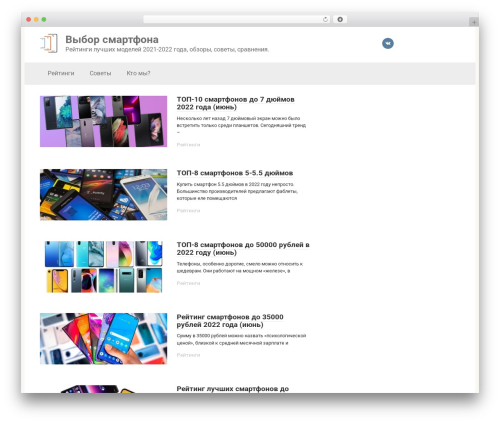Open the VK social network icon
The image size is (500, 423).
[x=388, y=43]
